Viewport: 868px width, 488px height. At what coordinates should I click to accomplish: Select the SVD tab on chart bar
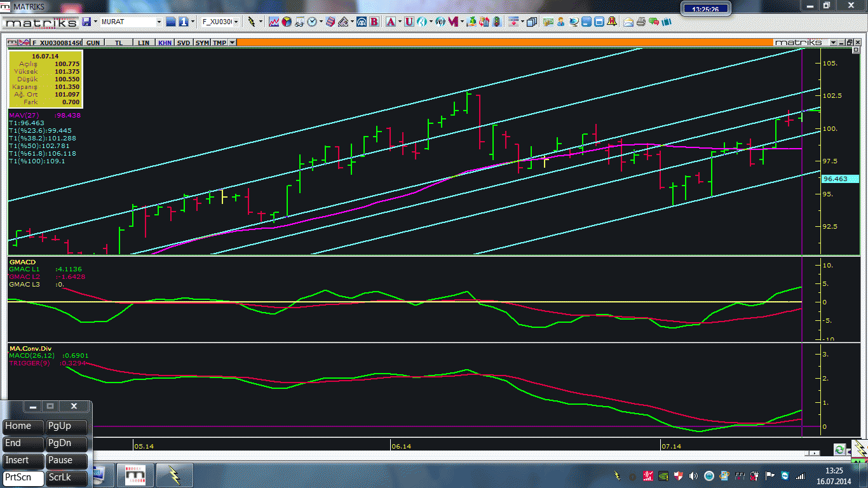click(x=184, y=43)
